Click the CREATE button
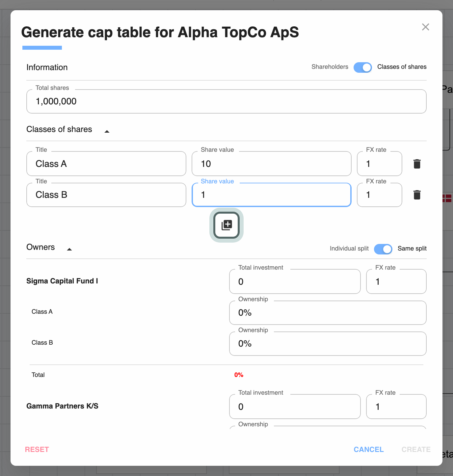Screen dimensions: 453x476 (416, 449)
